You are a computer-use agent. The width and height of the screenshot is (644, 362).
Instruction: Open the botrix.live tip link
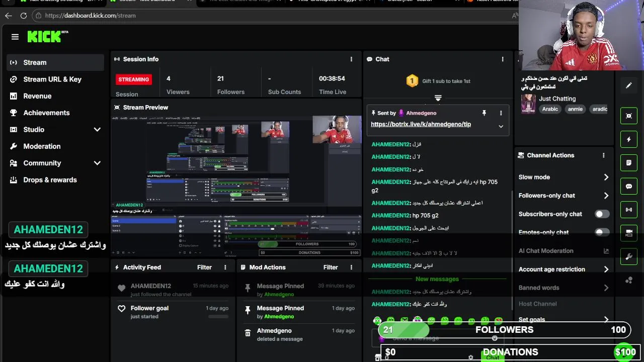pos(421,124)
